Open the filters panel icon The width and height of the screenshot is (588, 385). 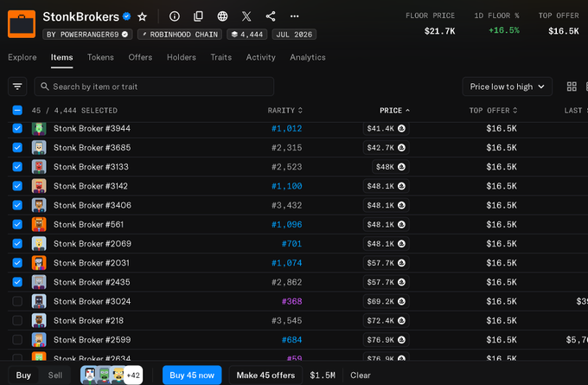point(17,87)
